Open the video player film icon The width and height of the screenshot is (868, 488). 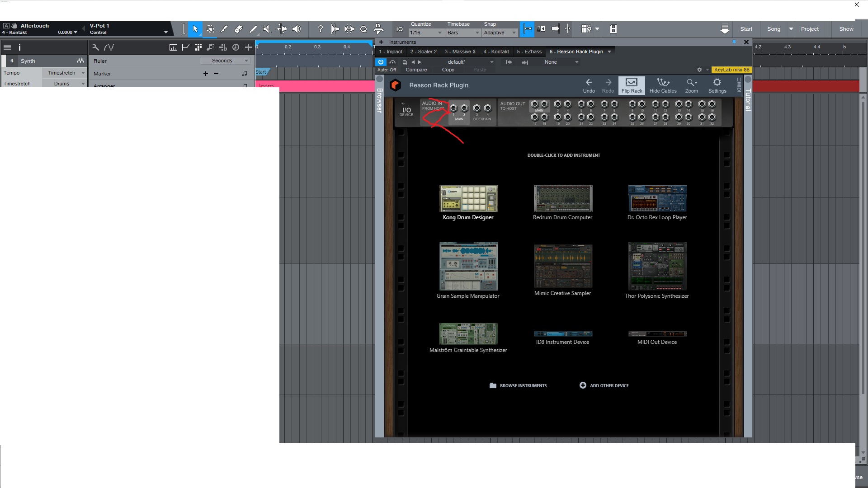pos(613,29)
